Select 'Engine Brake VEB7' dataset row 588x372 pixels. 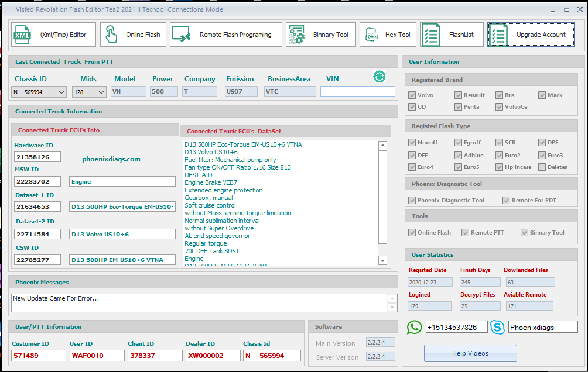pos(211,182)
